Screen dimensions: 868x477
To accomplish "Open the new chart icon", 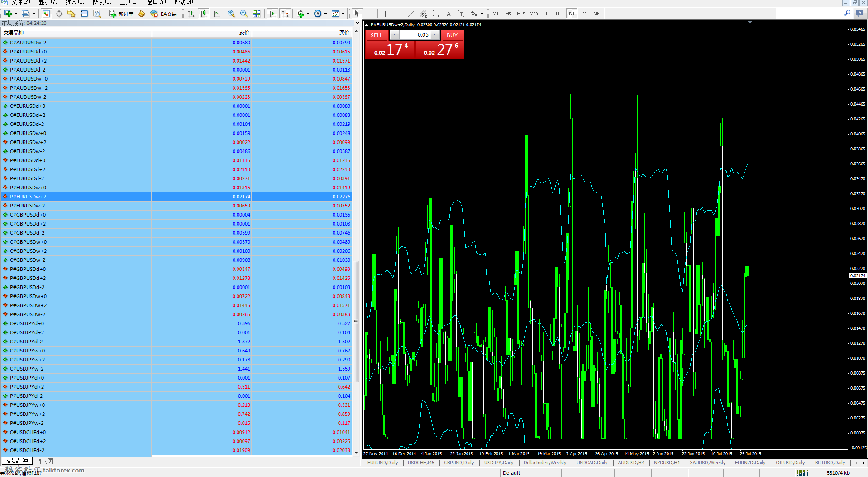I will [8, 14].
